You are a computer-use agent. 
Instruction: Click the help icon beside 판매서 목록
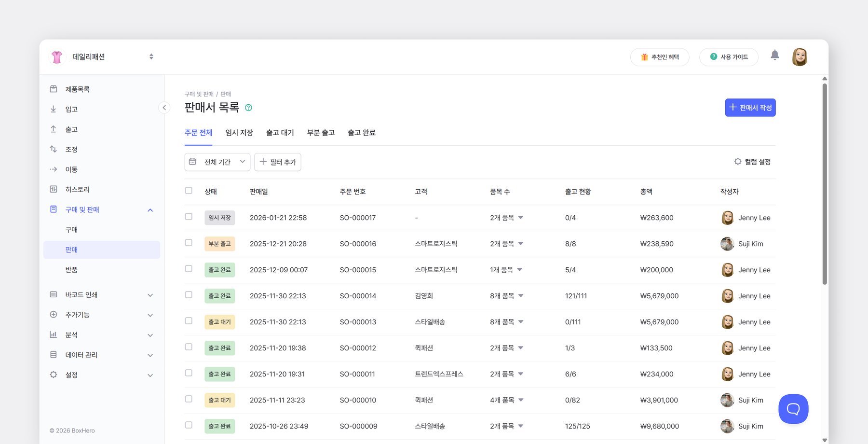click(248, 108)
